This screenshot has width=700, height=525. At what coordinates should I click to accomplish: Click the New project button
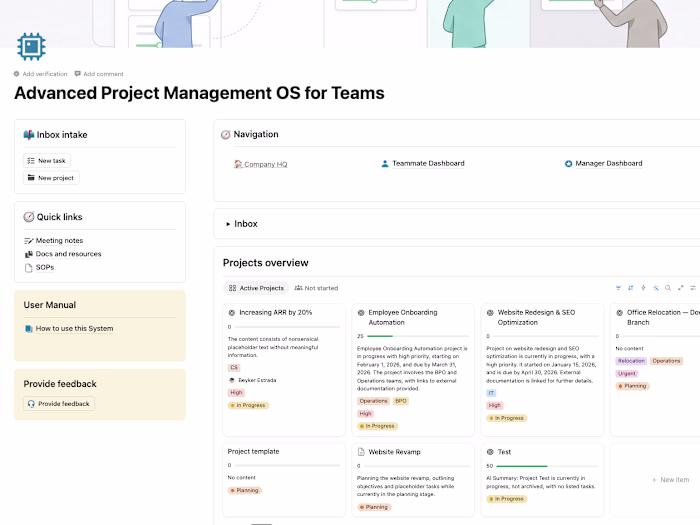click(x=51, y=178)
